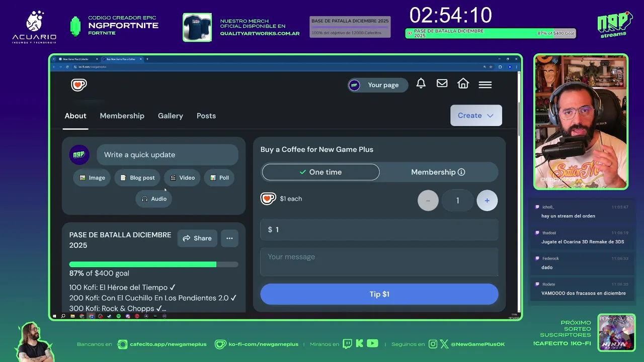
Task: Click the Buy a Coffee for New Game Plus heading
Action: (317, 149)
